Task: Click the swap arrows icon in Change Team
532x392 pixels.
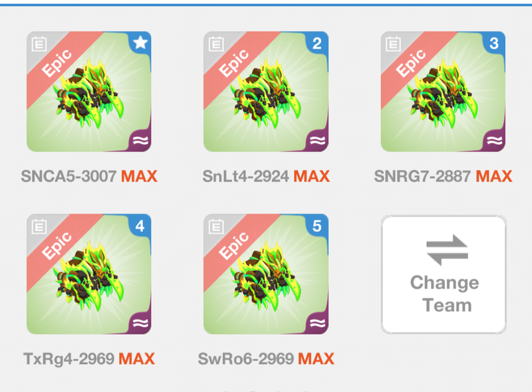Action: [x=447, y=250]
